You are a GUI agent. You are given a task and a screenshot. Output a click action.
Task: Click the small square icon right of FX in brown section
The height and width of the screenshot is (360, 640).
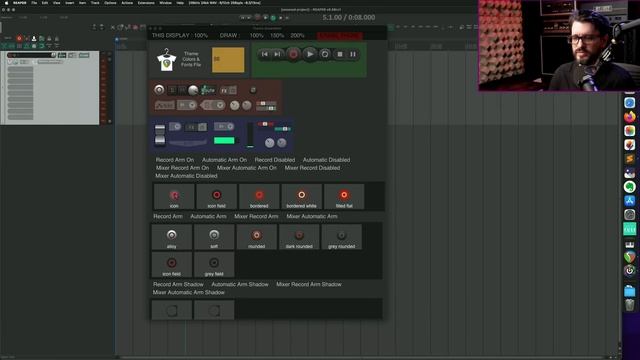253,90
